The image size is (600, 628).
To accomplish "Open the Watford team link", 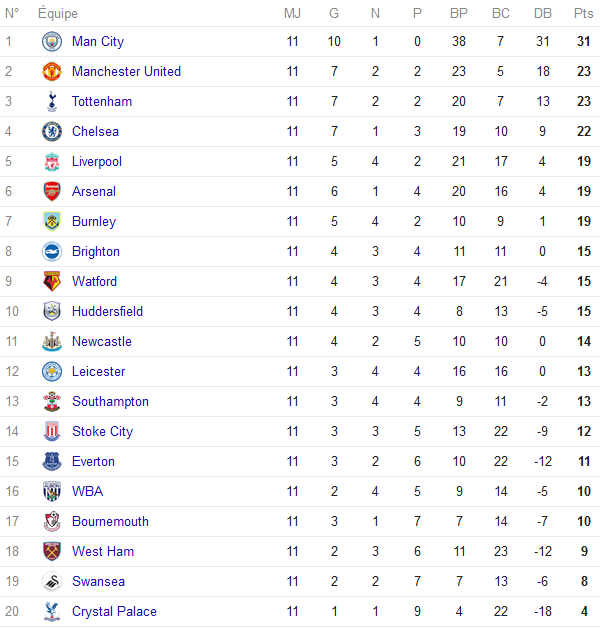I will (94, 282).
